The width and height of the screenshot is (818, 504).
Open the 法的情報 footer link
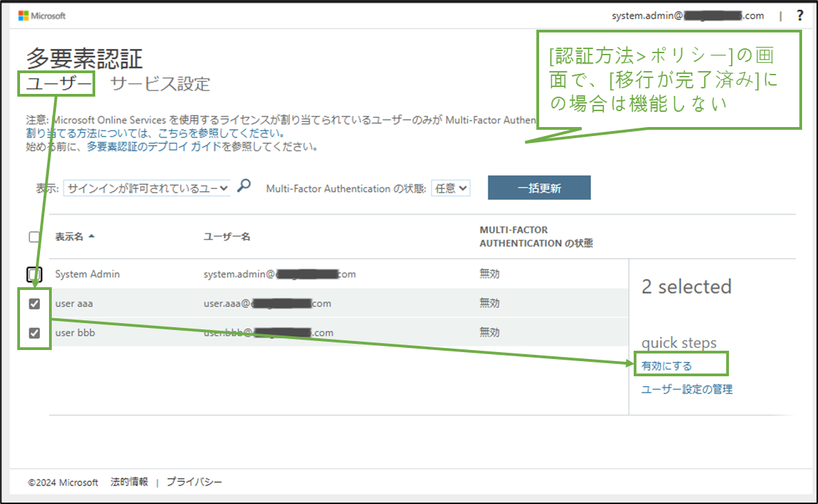pos(129,482)
